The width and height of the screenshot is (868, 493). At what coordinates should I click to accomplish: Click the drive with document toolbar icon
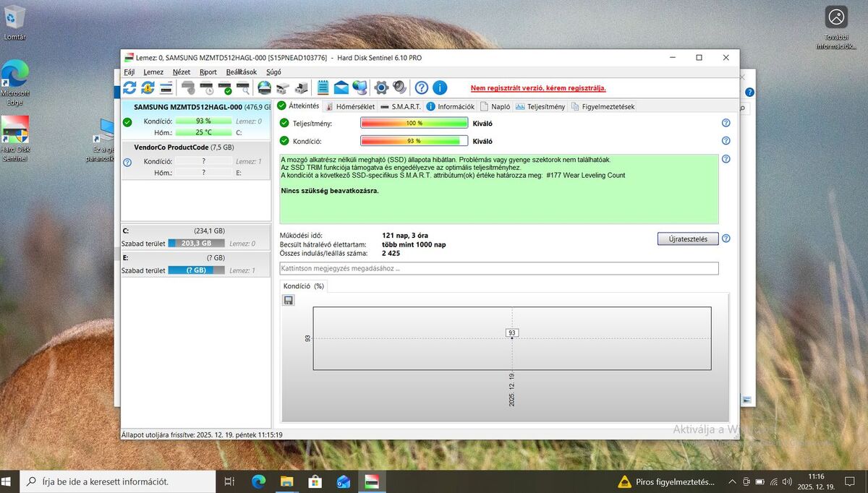coord(301,87)
